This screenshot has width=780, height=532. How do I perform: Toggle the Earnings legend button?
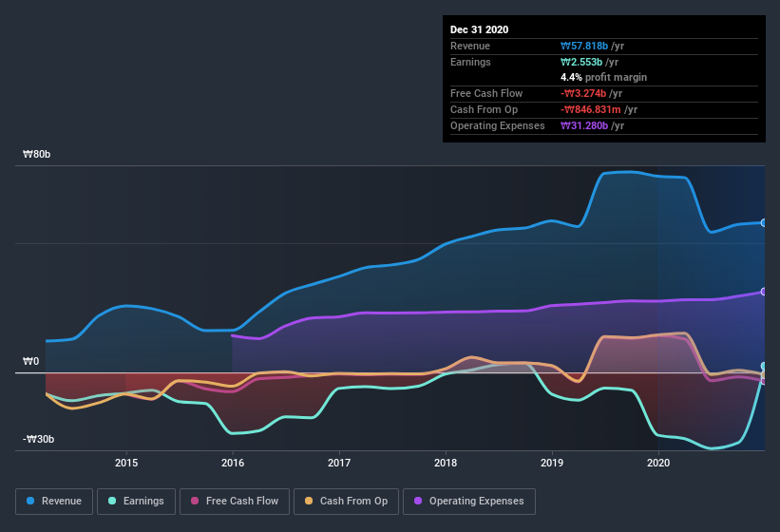click(x=136, y=502)
